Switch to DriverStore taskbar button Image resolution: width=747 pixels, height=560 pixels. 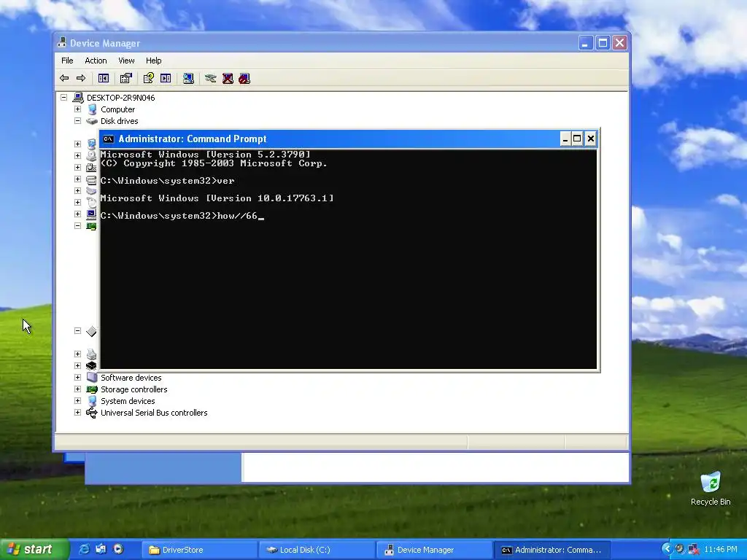point(200,550)
